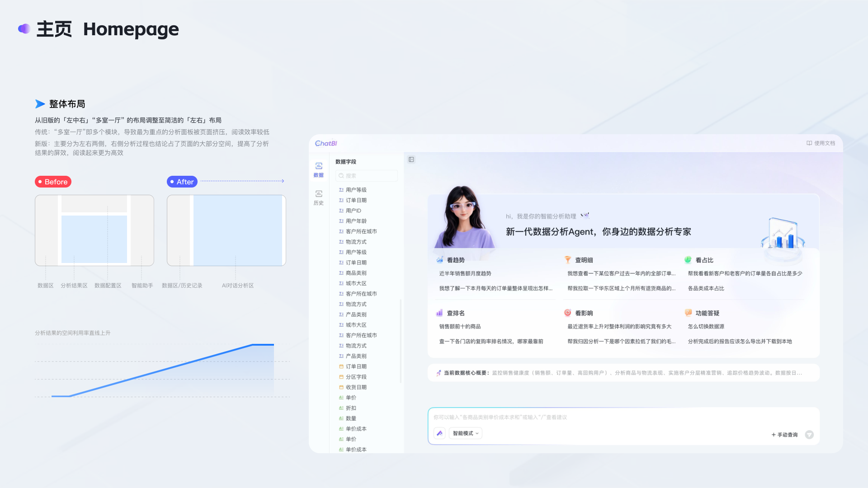Screen dimensions: 868x488
Task: Click the ChatBI logo
Action: click(x=325, y=143)
